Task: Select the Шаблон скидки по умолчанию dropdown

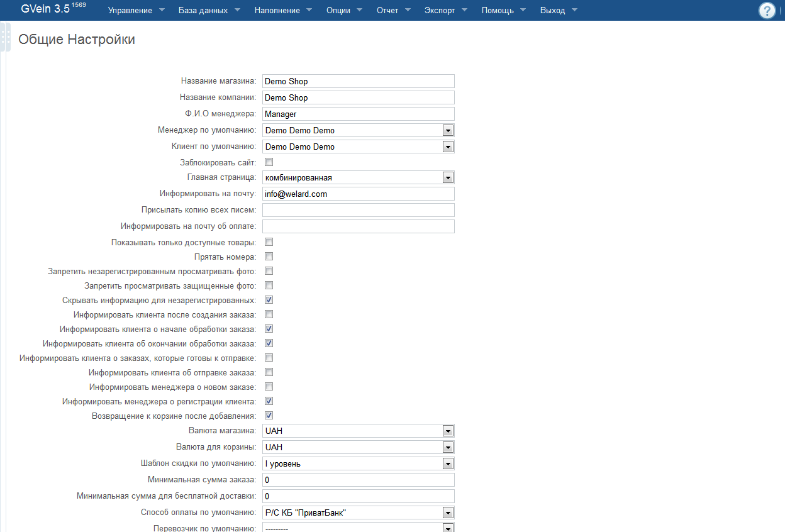Action: tap(358, 463)
